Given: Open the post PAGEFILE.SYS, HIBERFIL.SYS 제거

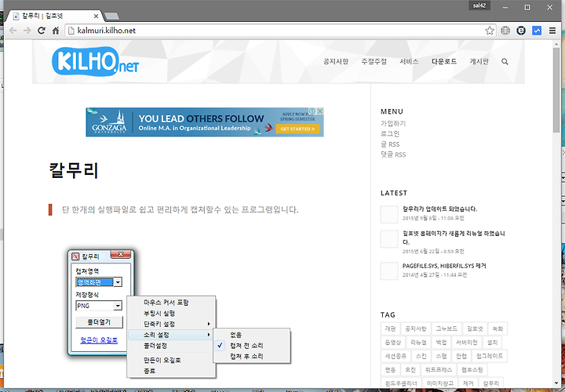Looking at the screenshot, I should pos(444,266).
